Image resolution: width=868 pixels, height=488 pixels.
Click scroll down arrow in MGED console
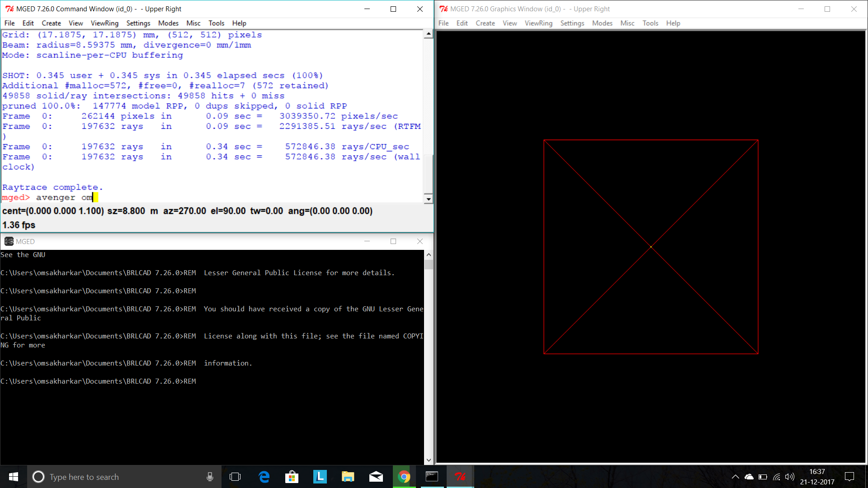click(x=429, y=460)
